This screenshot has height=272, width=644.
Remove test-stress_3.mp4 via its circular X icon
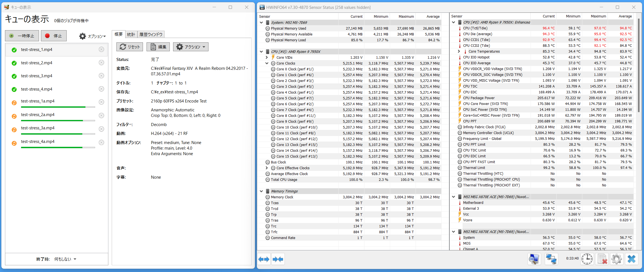pyautogui.click(x=101, y=76)
